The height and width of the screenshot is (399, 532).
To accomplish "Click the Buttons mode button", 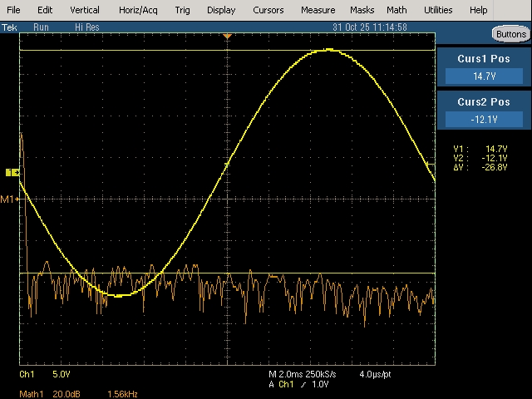I will click(511, 34).
